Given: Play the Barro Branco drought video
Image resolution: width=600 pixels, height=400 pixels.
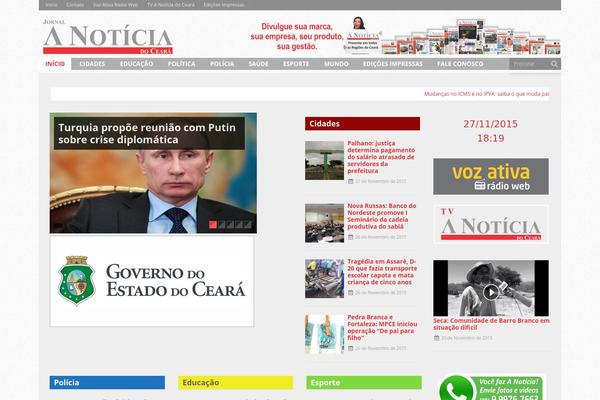Looking at the screenshot, I should [491, 292].
